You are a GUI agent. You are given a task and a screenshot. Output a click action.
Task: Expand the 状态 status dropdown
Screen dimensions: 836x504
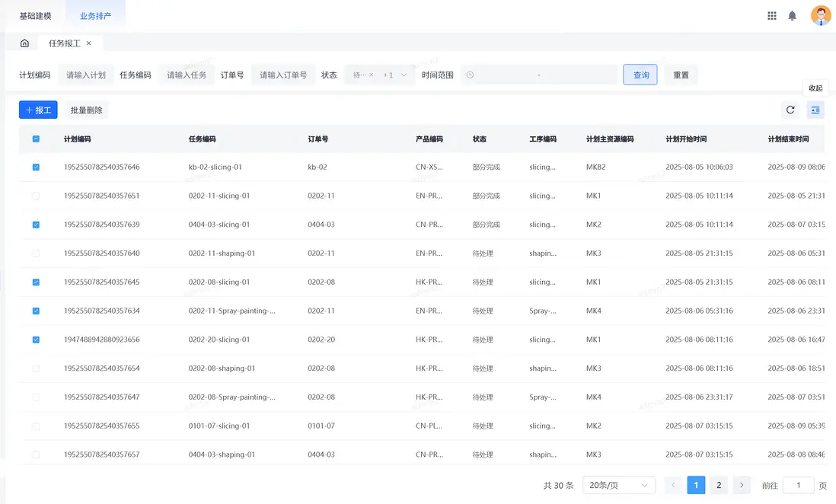(x=404, y=75)
